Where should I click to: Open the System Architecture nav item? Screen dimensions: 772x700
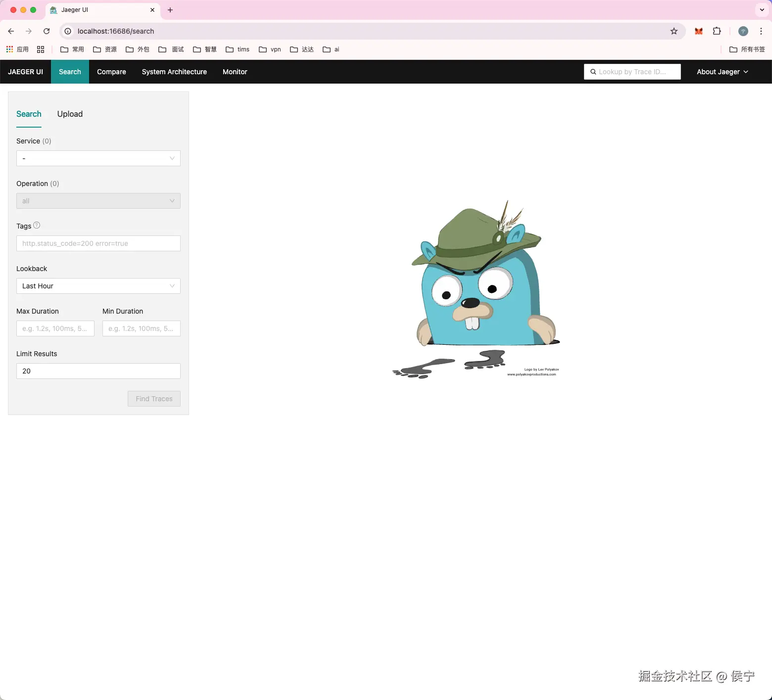pyautogui.click(x=174, y=72)
